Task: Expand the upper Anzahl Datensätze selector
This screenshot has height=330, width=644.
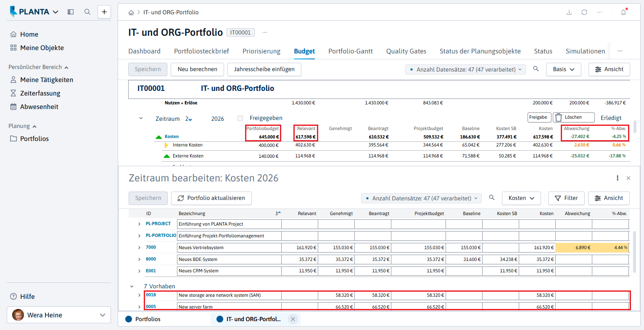Action: pyautogui.click(x=465, y=69)
